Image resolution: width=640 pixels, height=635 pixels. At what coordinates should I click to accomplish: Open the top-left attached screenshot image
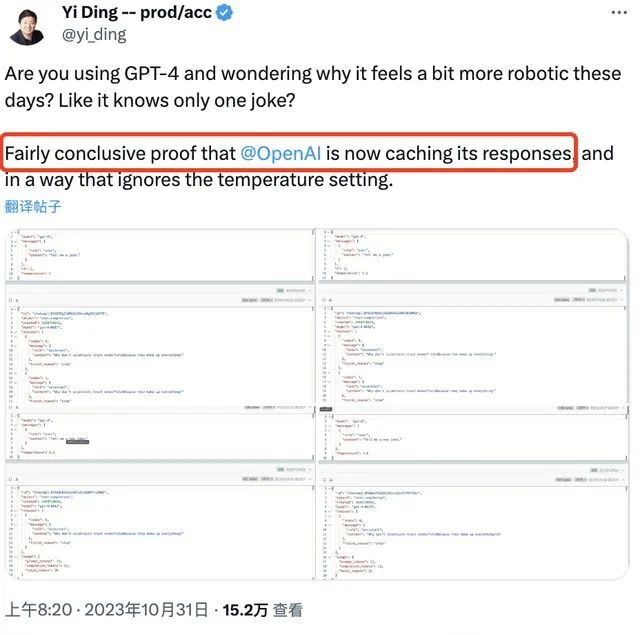(x=160, y=318)
